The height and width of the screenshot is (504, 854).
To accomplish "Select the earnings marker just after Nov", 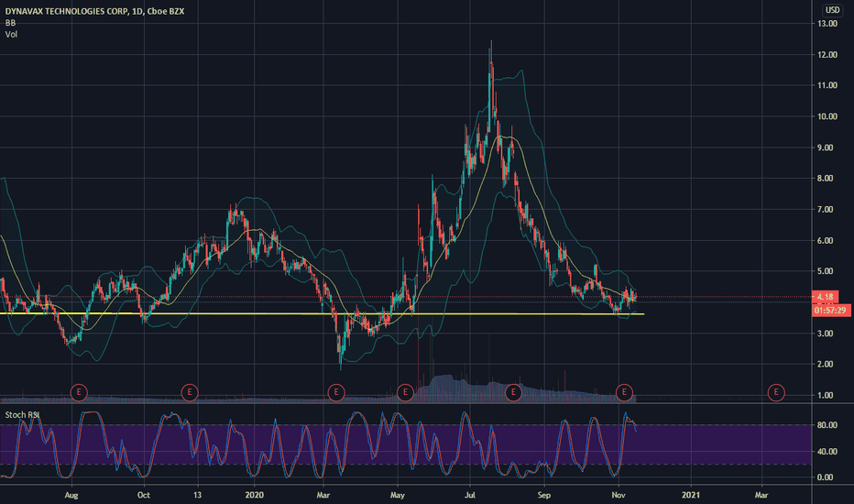I will [624, 392].
